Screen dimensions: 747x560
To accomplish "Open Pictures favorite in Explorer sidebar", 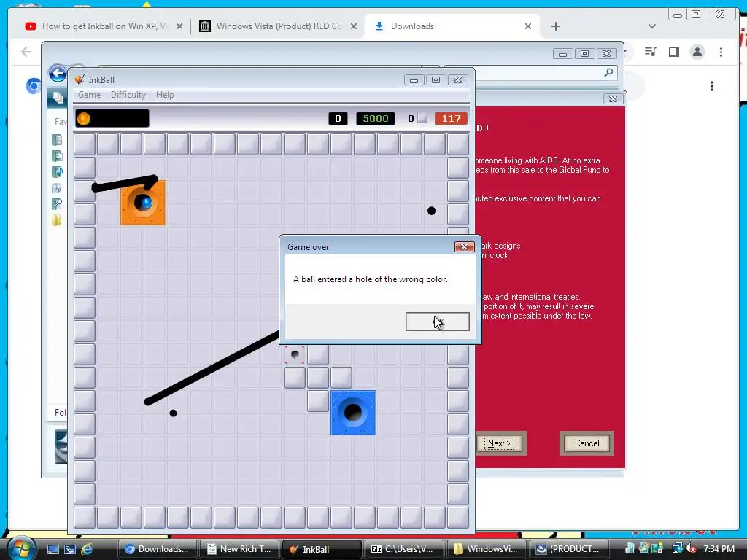I will [x=57, y=156].
